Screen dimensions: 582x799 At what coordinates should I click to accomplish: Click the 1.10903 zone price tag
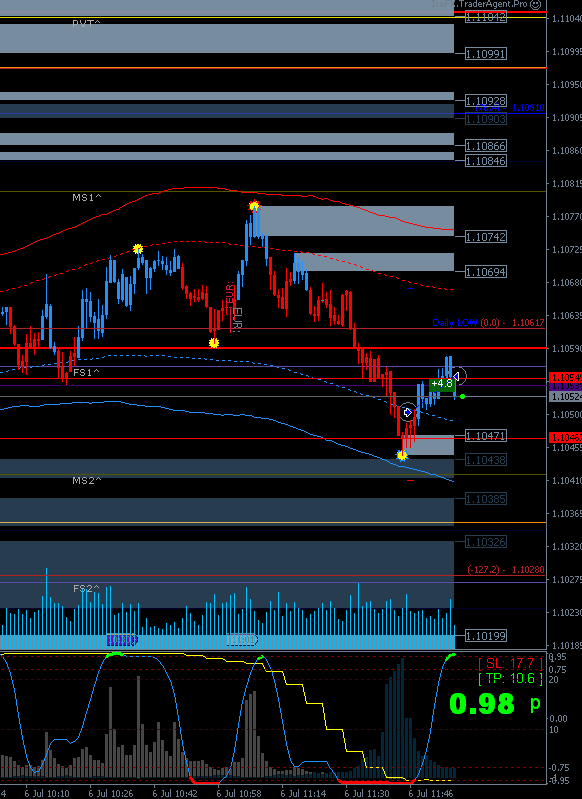486,119
